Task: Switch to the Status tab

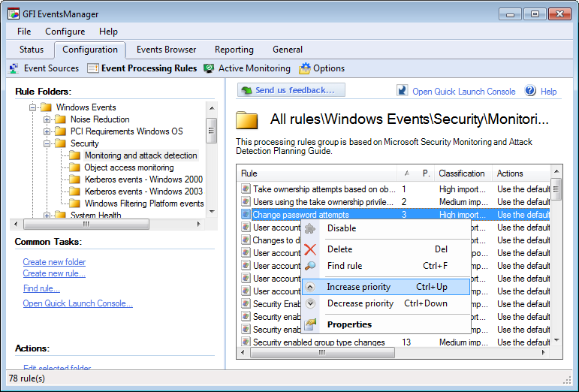Action: click(32, 50)
